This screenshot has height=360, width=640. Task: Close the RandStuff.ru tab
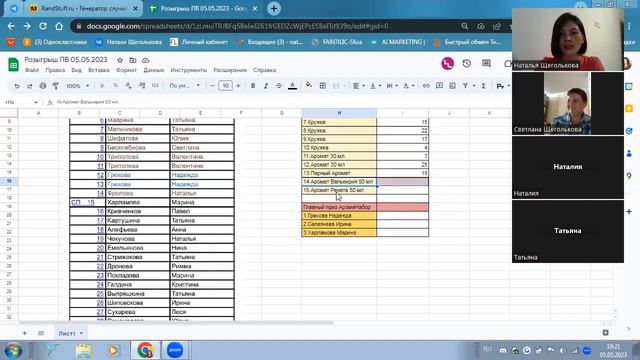(x=136, y=9)
